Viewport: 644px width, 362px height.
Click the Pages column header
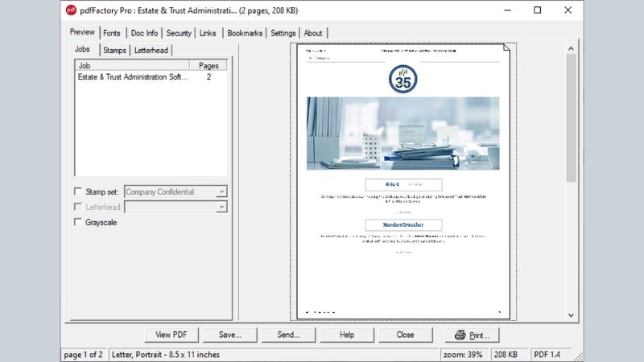pyautogui.click(x=208, y=66)
